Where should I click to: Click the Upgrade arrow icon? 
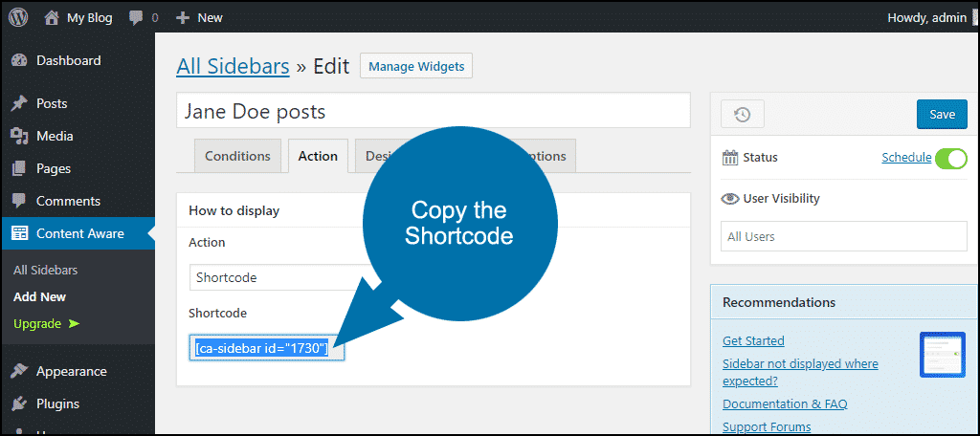pos(75,323)
